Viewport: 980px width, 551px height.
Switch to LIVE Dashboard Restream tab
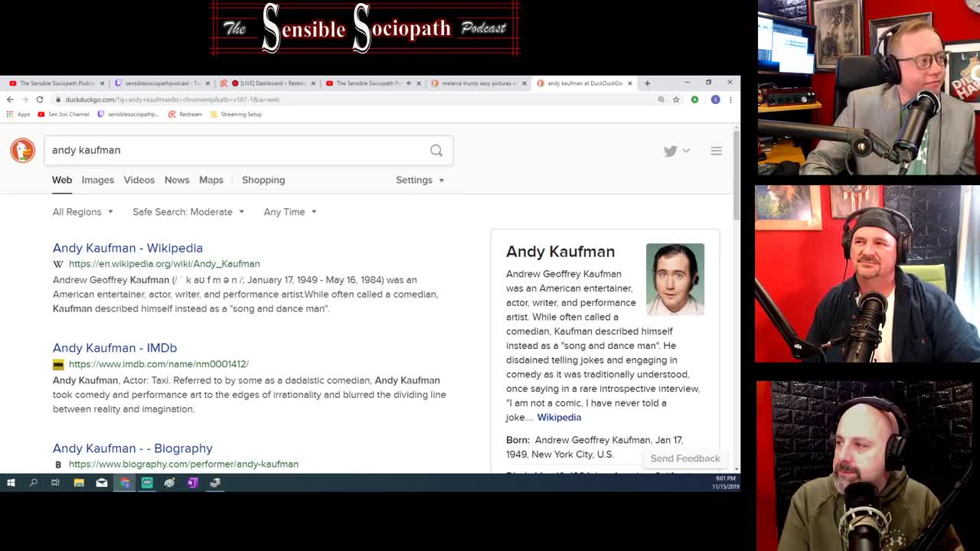click(267, 83)
